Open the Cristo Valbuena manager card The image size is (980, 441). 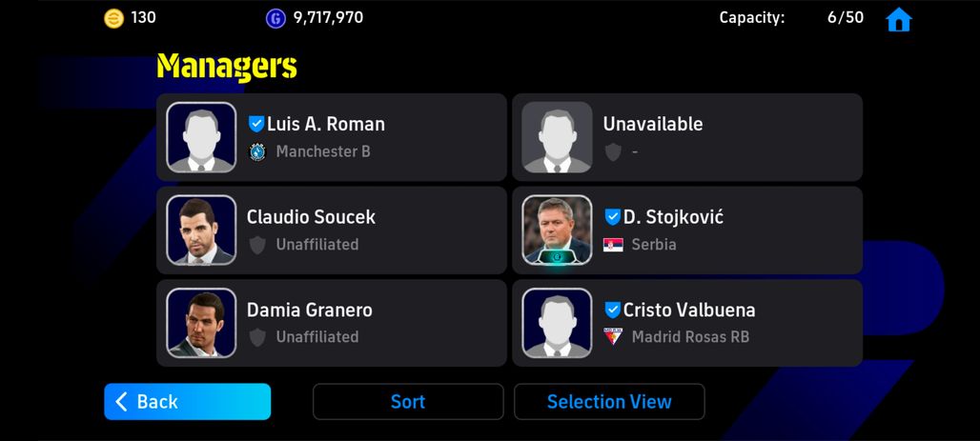687,323
